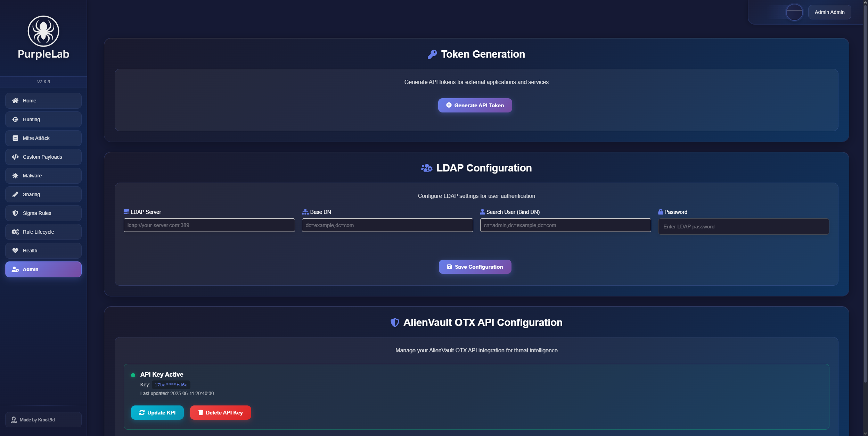Image resolution: width=868 pixels, height=436 pixels.
Task: Click the Custom Payloads code icon
Action: click(15, 157)
